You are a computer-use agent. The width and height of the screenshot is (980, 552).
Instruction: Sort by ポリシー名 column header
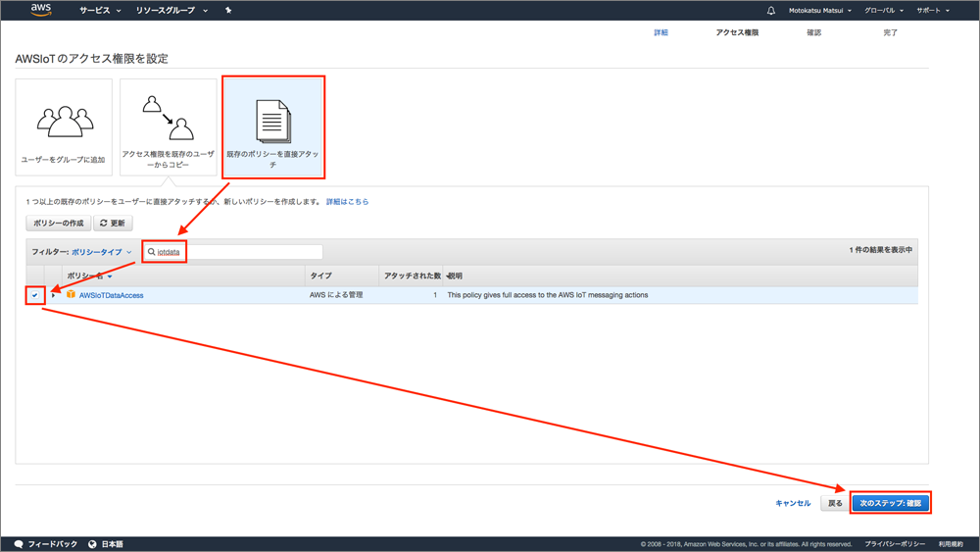tap(89, 276)
